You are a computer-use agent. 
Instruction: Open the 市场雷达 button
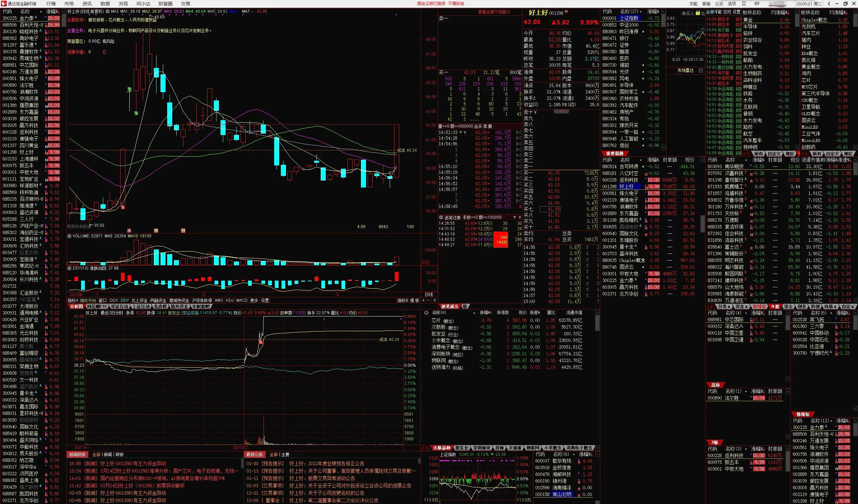[x=685, y=70]
